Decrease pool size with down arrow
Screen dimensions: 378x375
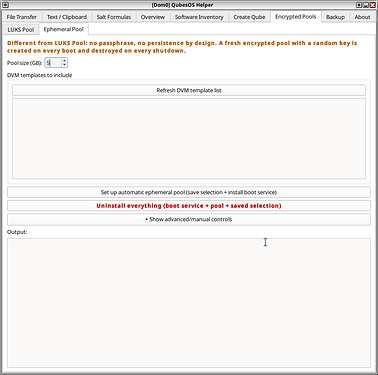coord(64,65)
